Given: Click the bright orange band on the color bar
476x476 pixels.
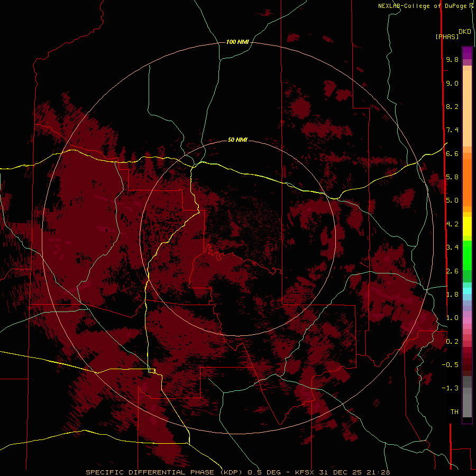Looking at the screenshot, I should (x=467, y=182).
